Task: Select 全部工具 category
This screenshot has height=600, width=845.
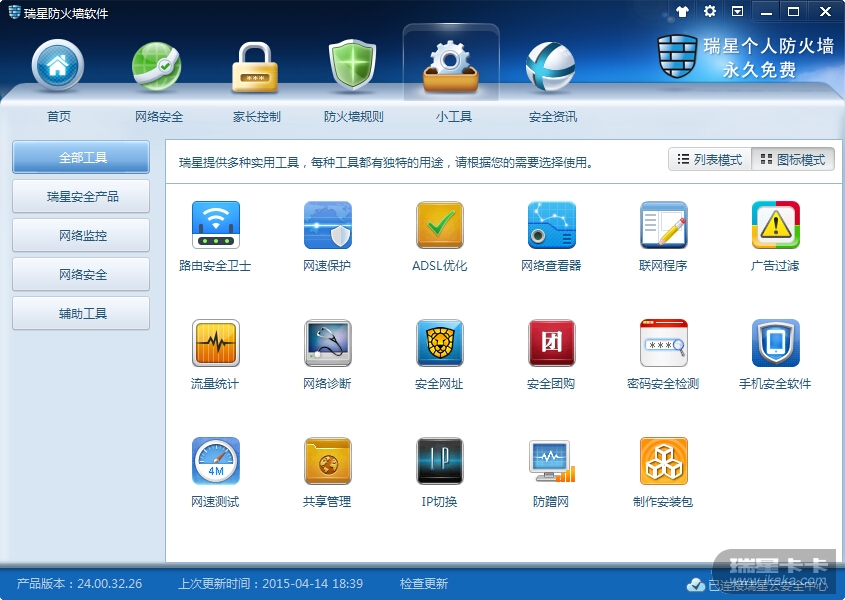Action: coord(81,157)
